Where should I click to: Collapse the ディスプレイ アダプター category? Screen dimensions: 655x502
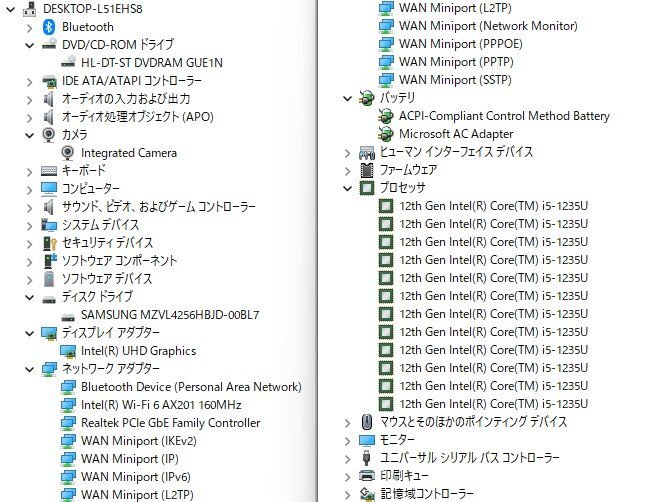click(29, 333)
